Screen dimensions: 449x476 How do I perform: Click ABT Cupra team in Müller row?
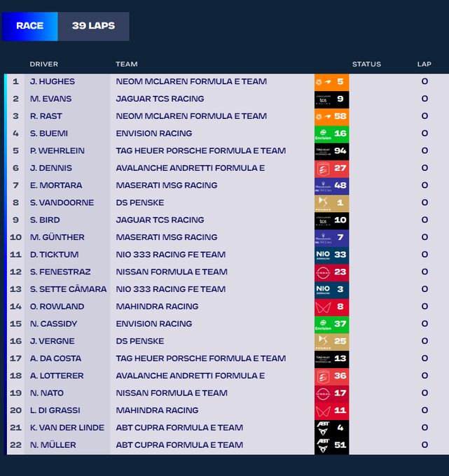point(179,444)
